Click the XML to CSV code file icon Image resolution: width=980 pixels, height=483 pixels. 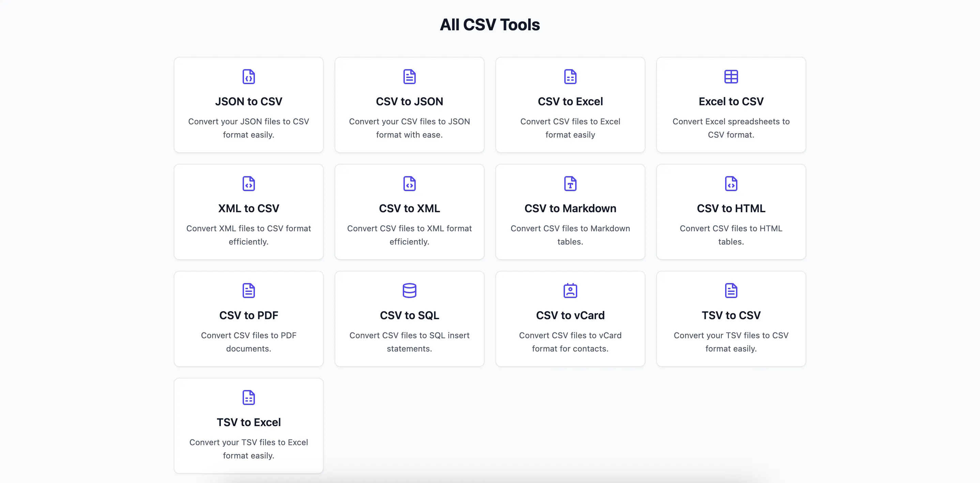click(248, 184)
